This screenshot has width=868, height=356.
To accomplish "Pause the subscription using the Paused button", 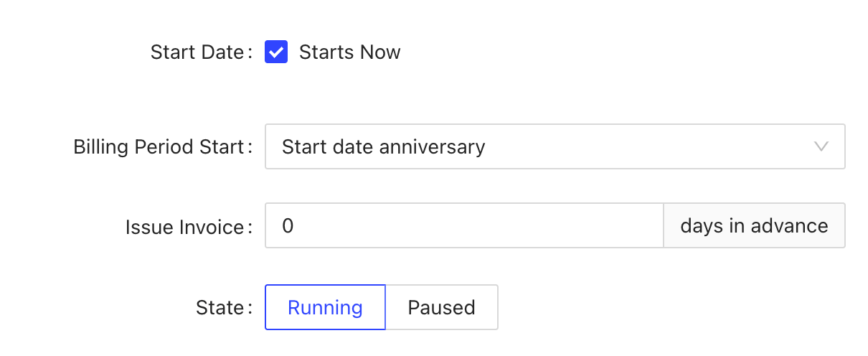I will (441, 308).
